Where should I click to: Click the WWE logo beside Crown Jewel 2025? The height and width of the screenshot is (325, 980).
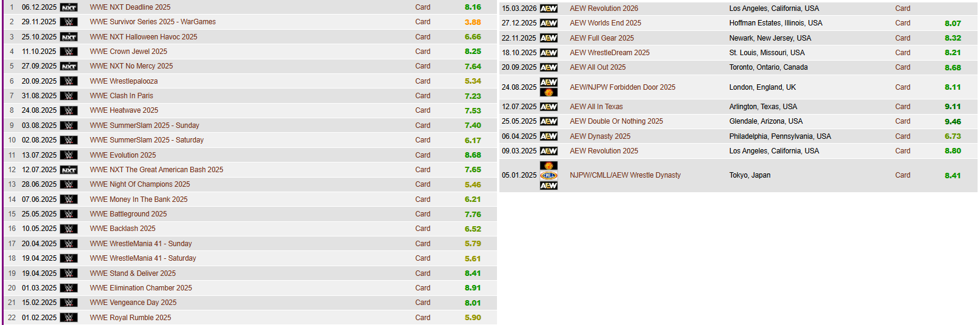point(69,52)
